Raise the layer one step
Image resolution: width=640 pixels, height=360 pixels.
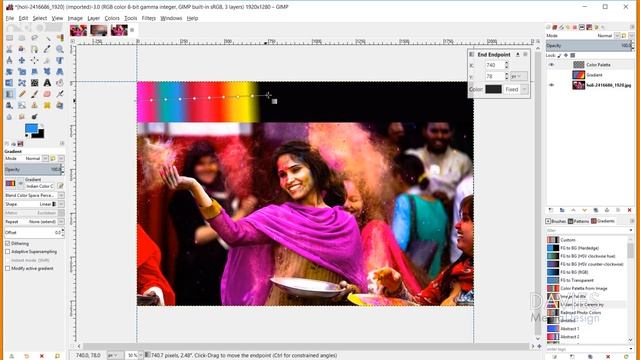point(573,210)
